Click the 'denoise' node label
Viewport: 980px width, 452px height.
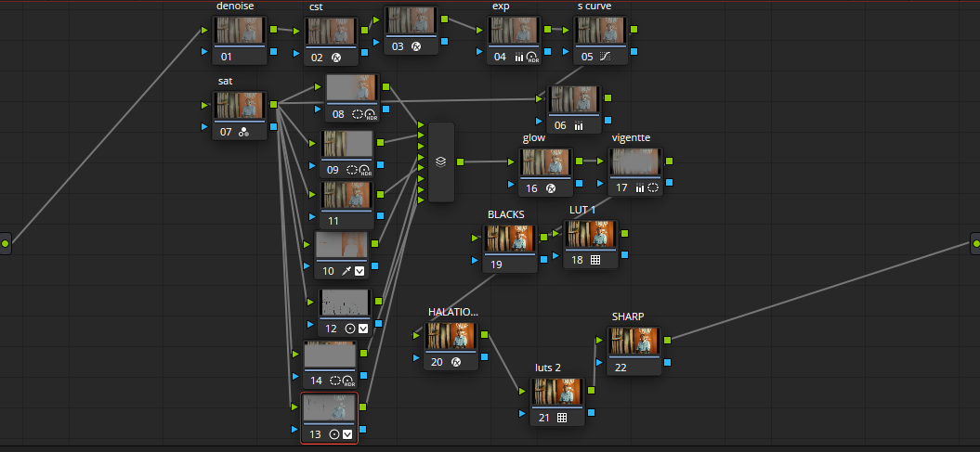point(235,6)
